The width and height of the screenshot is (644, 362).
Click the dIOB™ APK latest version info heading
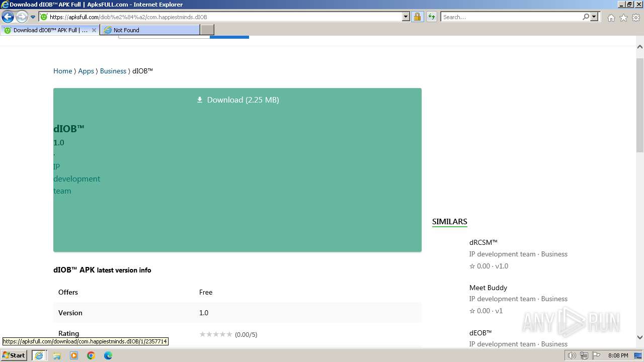[102, 270]
